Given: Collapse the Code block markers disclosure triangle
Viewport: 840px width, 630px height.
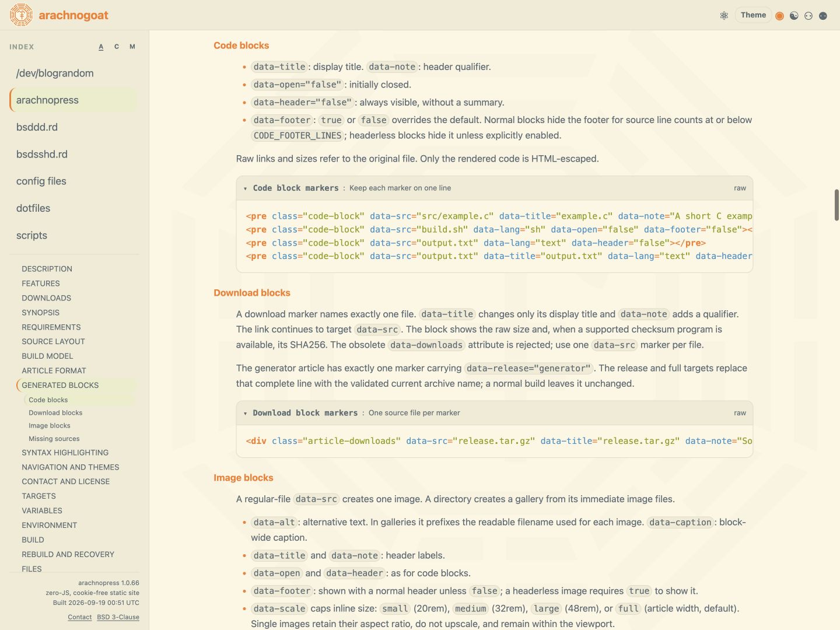Looking at the screenshot, I should click(x=245, y=188).
